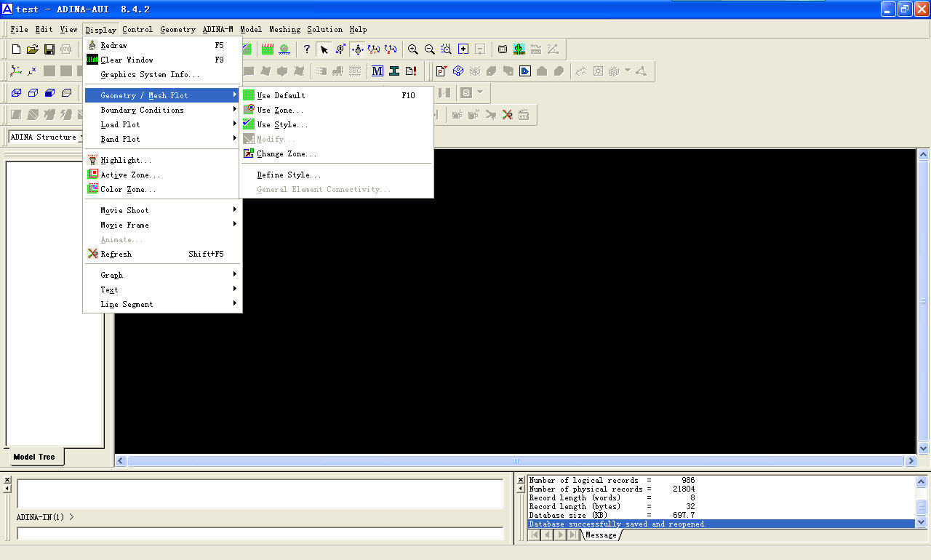Click the document with red exclamation icon
Image resolution: width=931 pixels, height=560 pixels.
tap(411, 71)
